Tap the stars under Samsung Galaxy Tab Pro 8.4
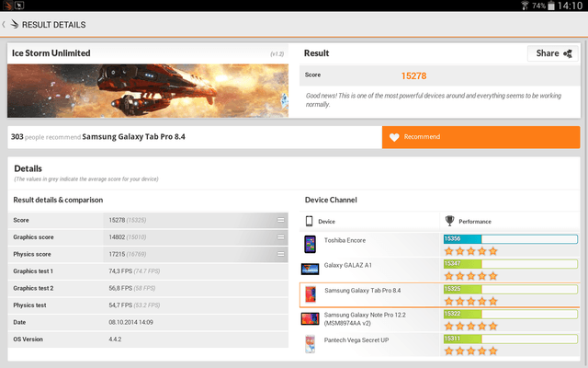The image size is (588, 368). [471, 301]
